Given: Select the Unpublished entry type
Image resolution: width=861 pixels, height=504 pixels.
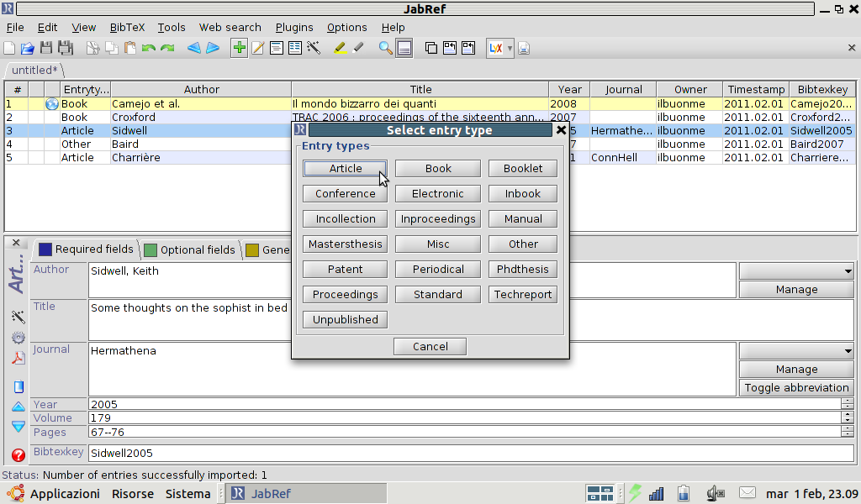Looking at the screenshot, I should tap(346, 320).
